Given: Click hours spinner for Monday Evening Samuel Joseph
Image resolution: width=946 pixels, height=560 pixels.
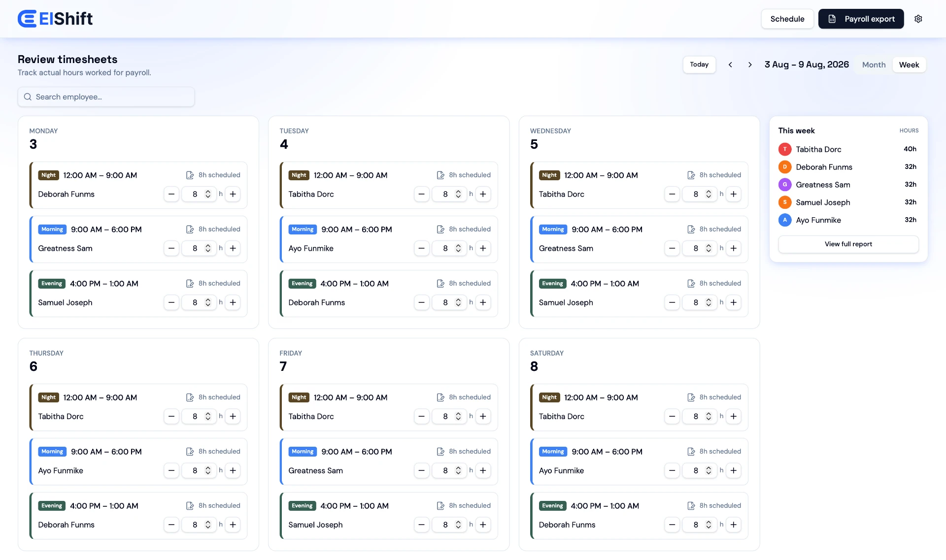Looking at the screenshot, I should point(208,302).
